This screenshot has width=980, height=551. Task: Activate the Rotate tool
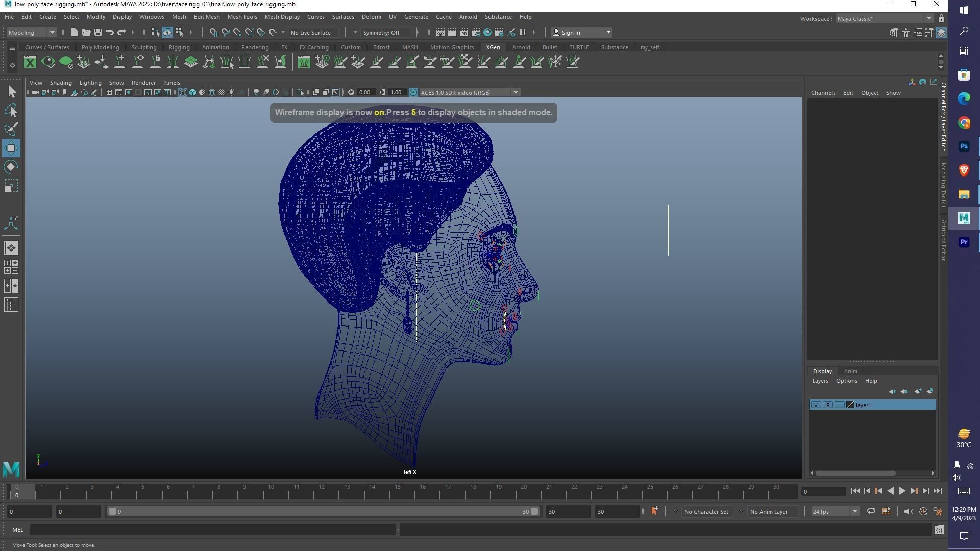(11, 166)
